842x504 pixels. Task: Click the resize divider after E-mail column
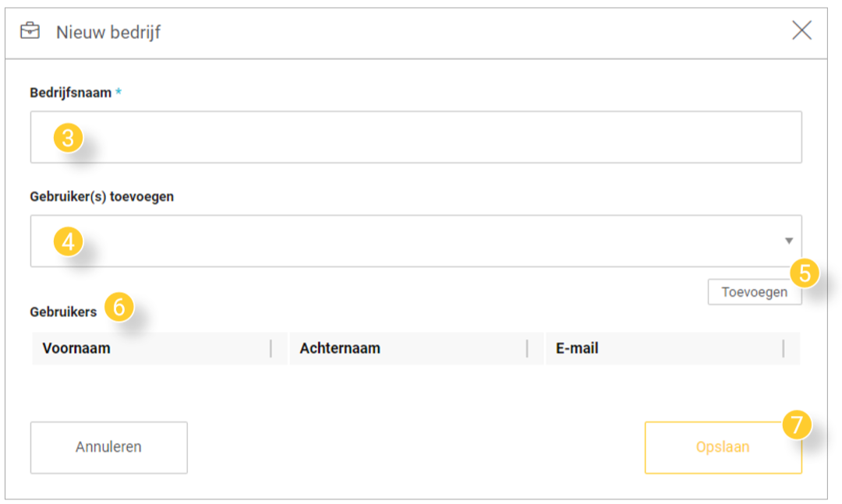click(x=783, y=348)
